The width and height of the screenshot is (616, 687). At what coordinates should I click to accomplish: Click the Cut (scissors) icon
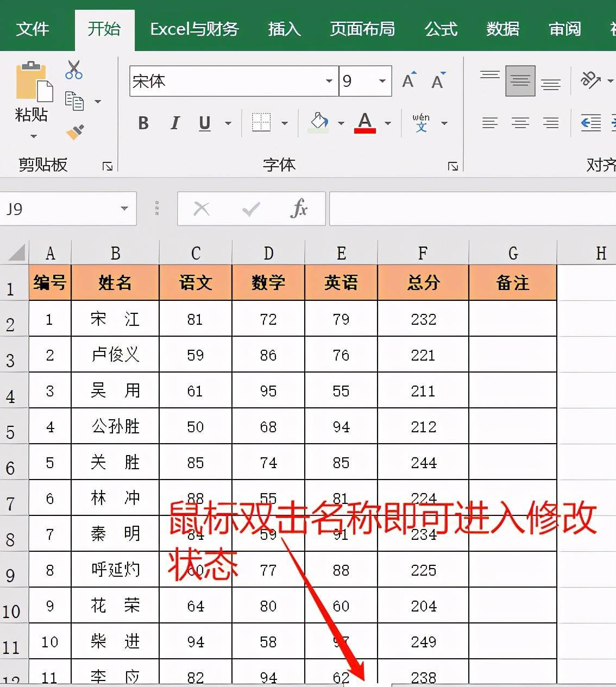tap(74, 70)
